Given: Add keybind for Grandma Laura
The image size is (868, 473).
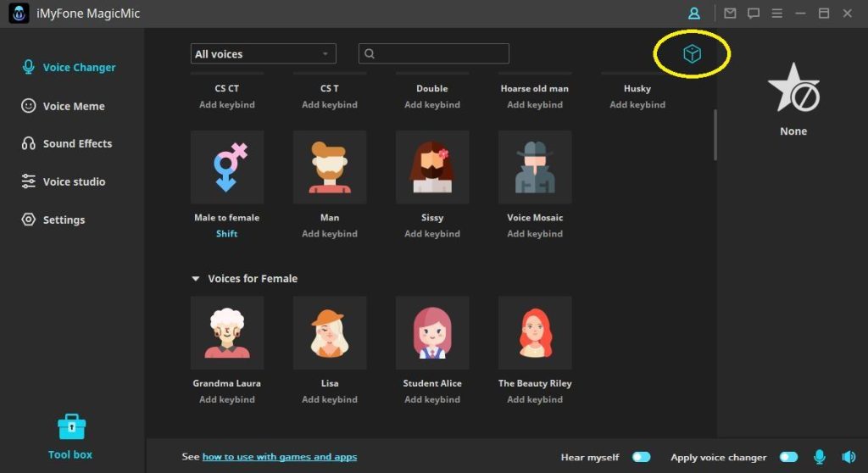Looking at the screenshot, I should (x=227, y=399).
